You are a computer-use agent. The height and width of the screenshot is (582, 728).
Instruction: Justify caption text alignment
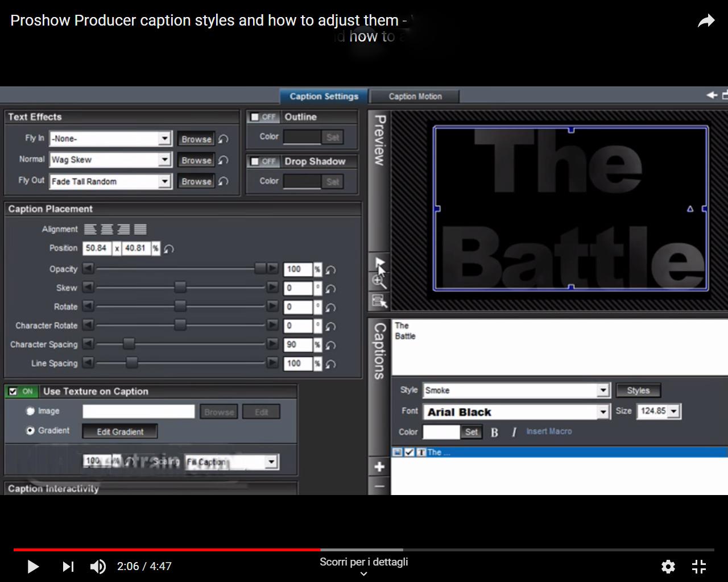(140, 229)
